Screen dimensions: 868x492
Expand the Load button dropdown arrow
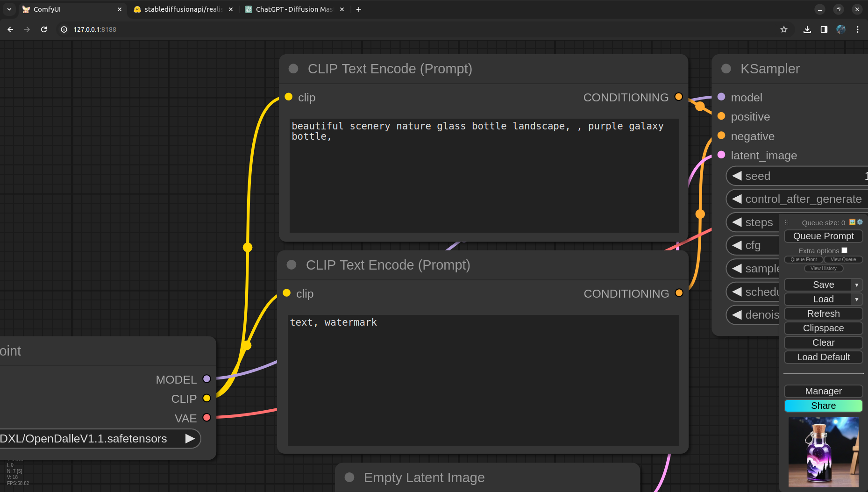tap(857, 299)
